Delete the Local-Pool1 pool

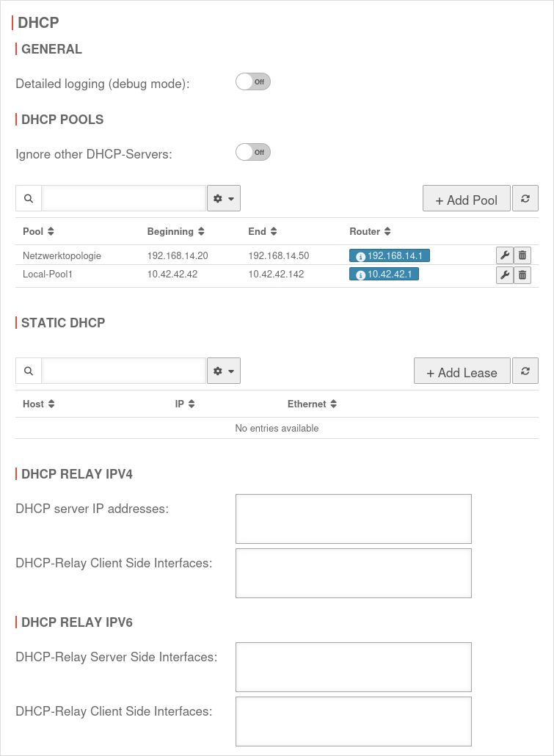click(522, 275)
